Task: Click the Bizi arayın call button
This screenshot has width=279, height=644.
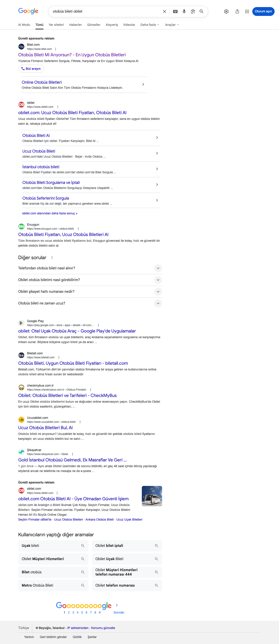Action: click(x=31, y=69)
